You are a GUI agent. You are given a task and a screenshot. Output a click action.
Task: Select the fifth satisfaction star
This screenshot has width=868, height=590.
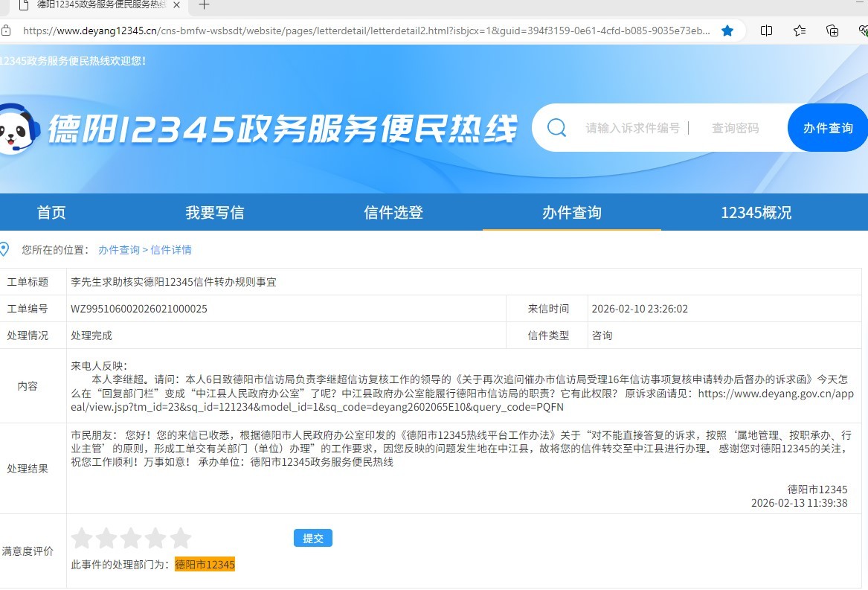click(181, 538)
